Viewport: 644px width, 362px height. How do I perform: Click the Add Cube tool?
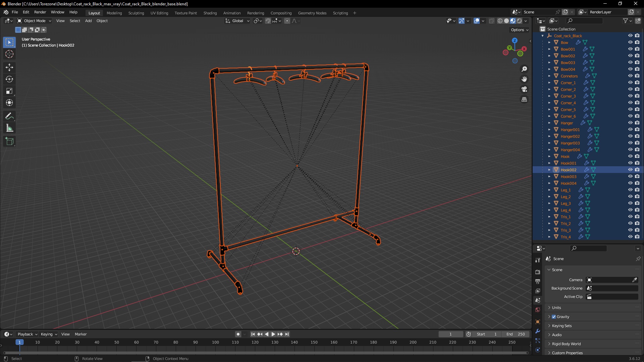[9, 141]
